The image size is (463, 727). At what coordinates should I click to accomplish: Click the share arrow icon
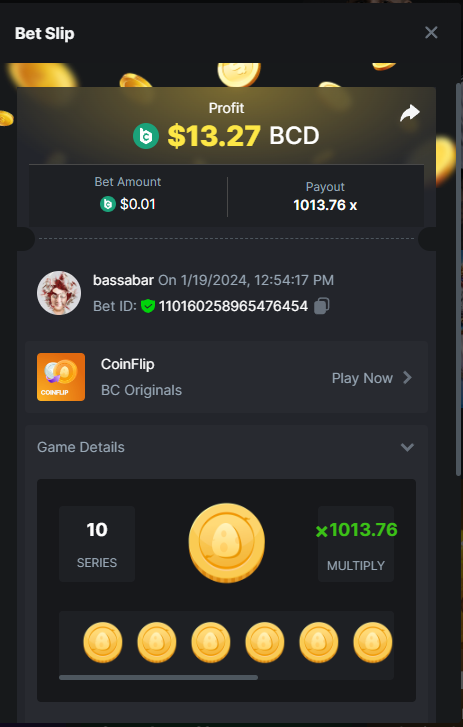[410, 113]
